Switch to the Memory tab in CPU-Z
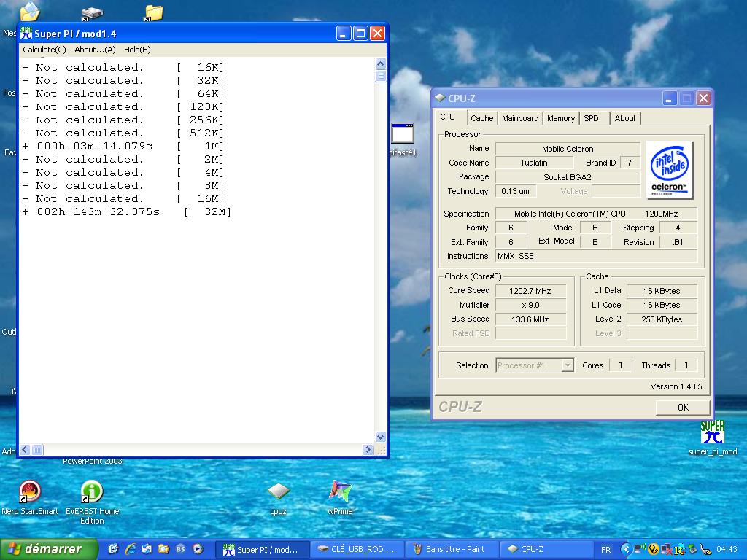747x560 pixels. pos(561,118)
